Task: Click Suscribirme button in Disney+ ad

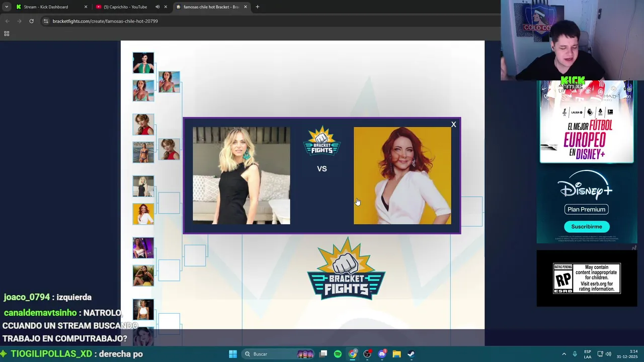Action: (x=587, y=227)
